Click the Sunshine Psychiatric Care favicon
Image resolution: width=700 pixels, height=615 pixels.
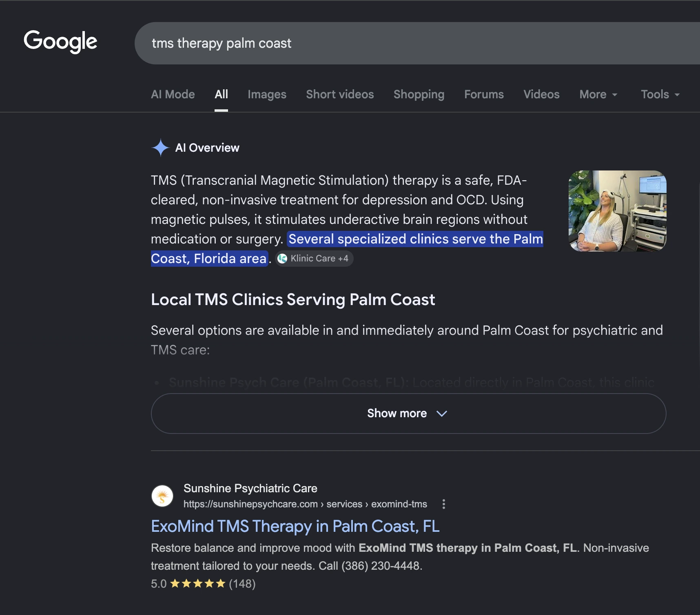pos(162,496)
